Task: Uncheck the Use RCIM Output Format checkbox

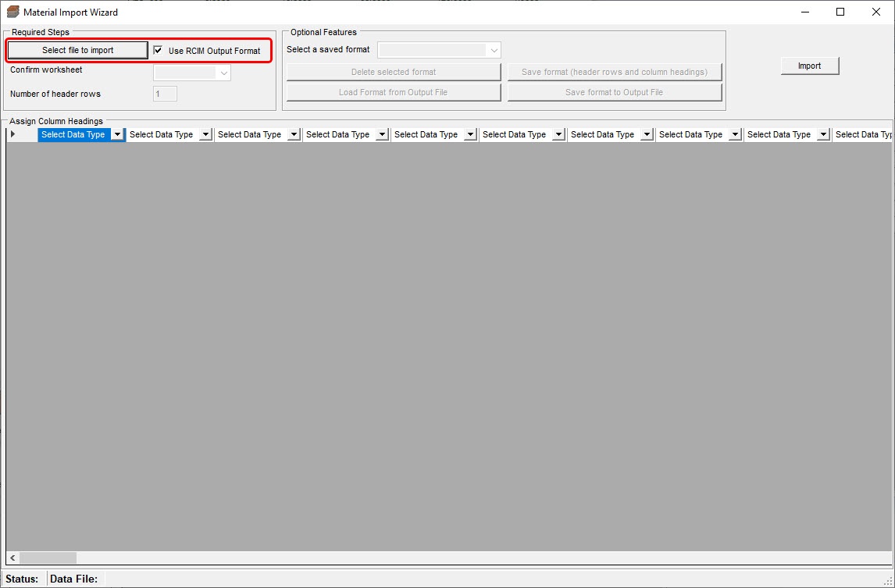Action: (x=159, y=50)
